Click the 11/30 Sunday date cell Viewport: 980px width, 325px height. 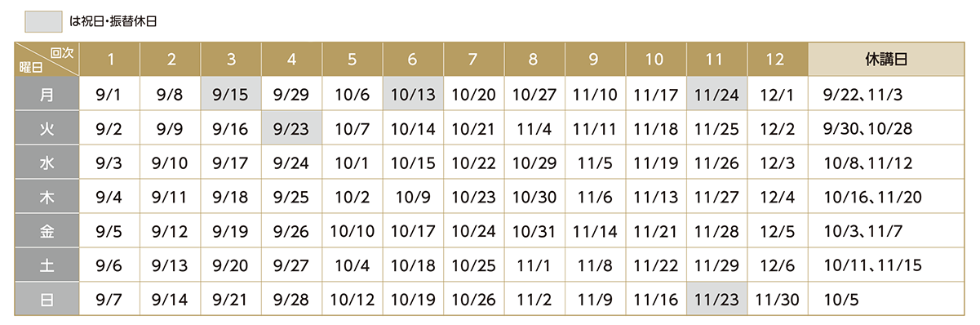pyautogui.click(x=777, y=300)
